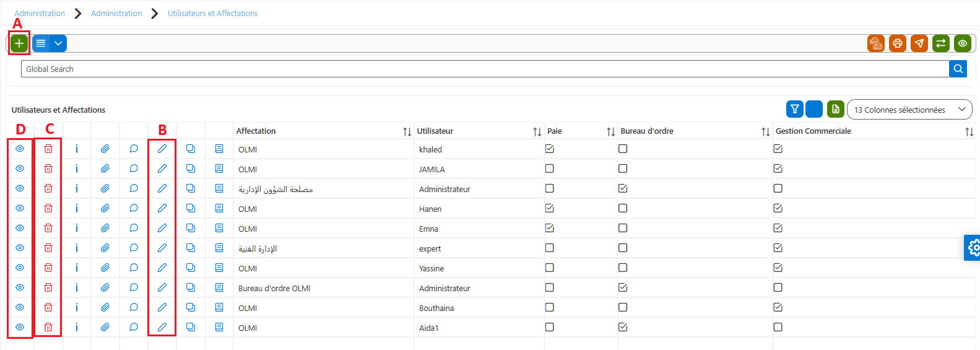This screenshot has height=350, width=980.
Task: Open the settings gear on right edge
Action: click(x=973, y=248)
